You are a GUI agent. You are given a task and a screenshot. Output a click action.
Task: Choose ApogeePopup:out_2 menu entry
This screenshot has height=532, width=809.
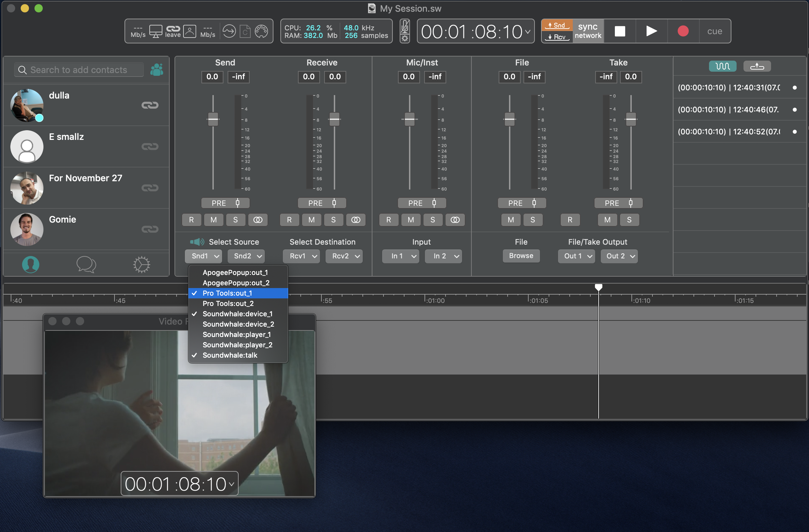(x=236, y=283)
